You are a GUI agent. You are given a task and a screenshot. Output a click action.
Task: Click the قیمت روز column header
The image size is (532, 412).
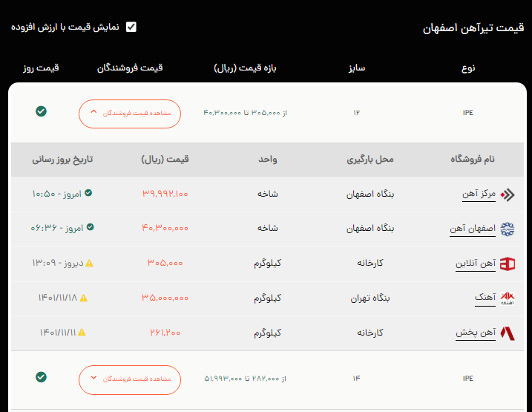pos(41,68)
